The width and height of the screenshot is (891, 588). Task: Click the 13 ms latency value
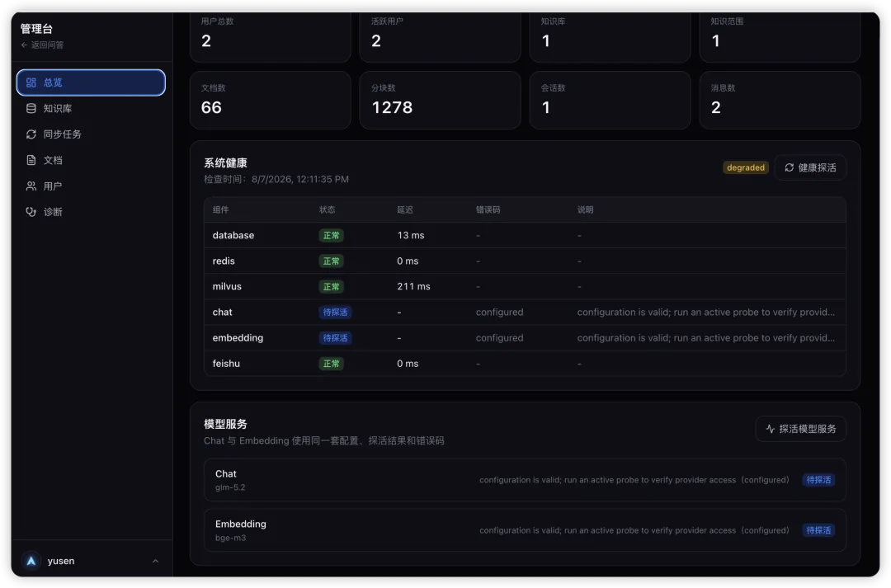point(410,235)
